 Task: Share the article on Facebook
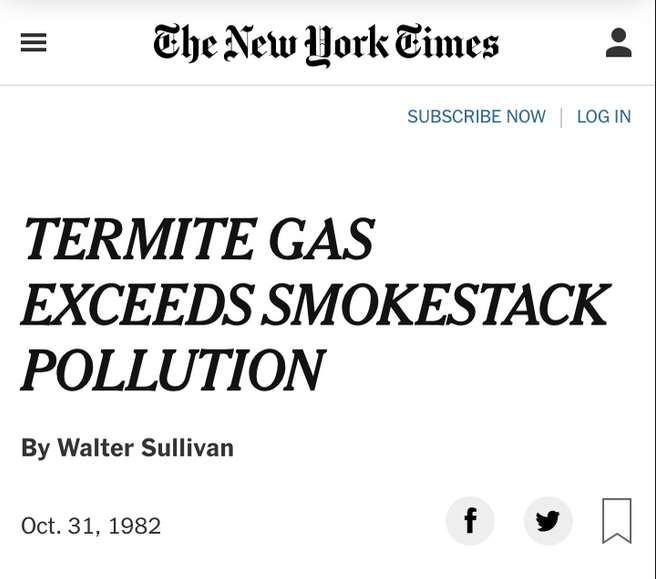470,521
